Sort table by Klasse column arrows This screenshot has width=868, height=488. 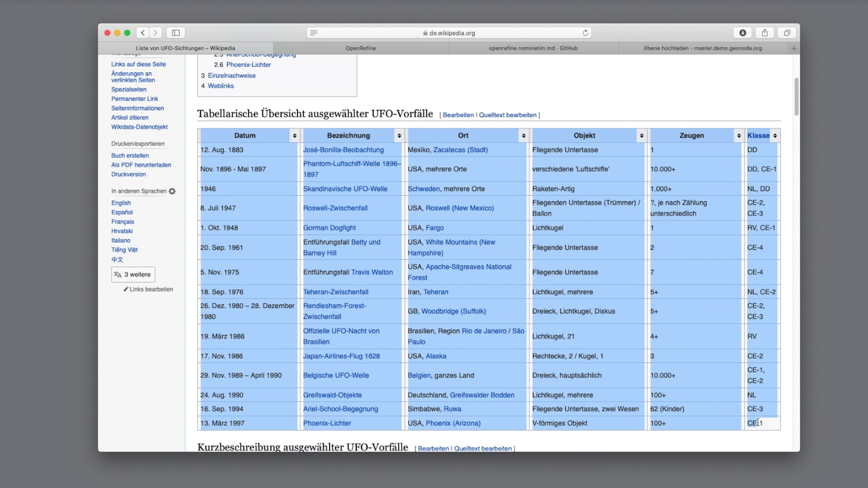point(775,136)
